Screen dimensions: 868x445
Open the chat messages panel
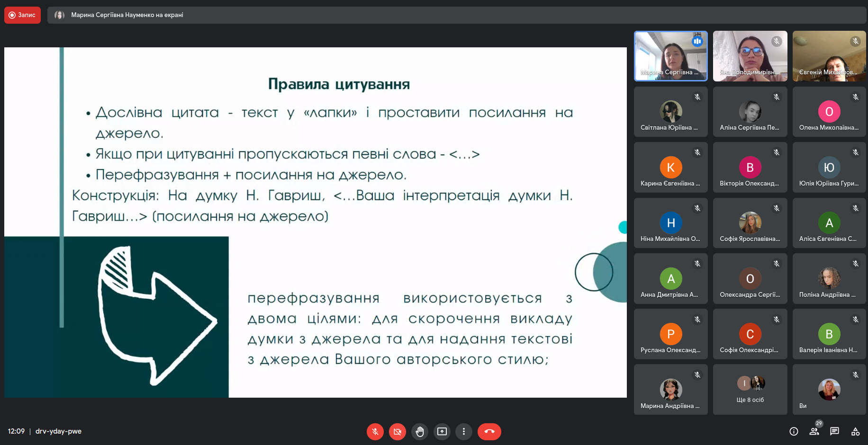[834, 431]
